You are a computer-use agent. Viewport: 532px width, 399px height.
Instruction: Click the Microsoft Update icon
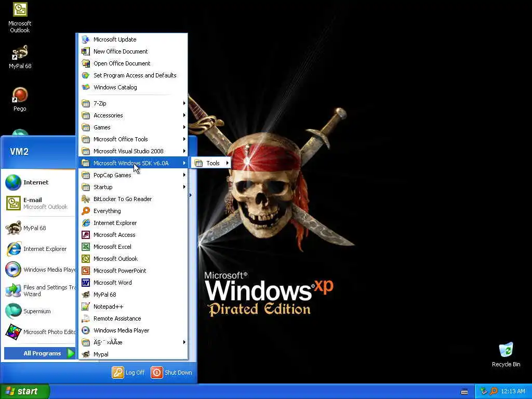86,39
